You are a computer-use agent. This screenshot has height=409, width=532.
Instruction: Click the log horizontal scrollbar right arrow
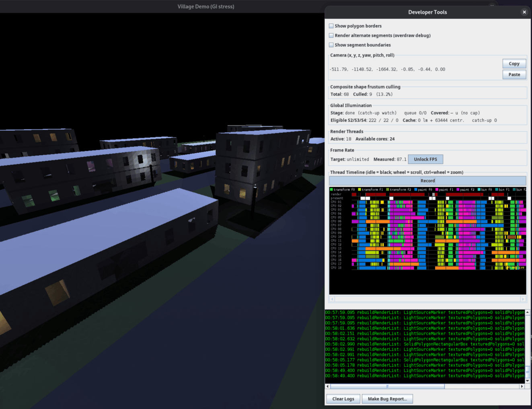click(522, 386)
